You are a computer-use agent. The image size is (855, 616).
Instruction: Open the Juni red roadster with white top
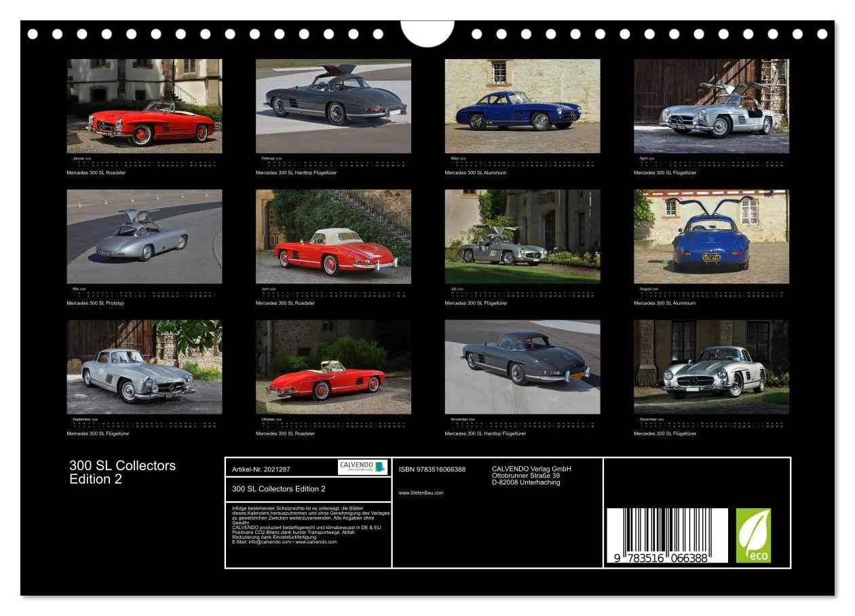(x=333, y=237)
